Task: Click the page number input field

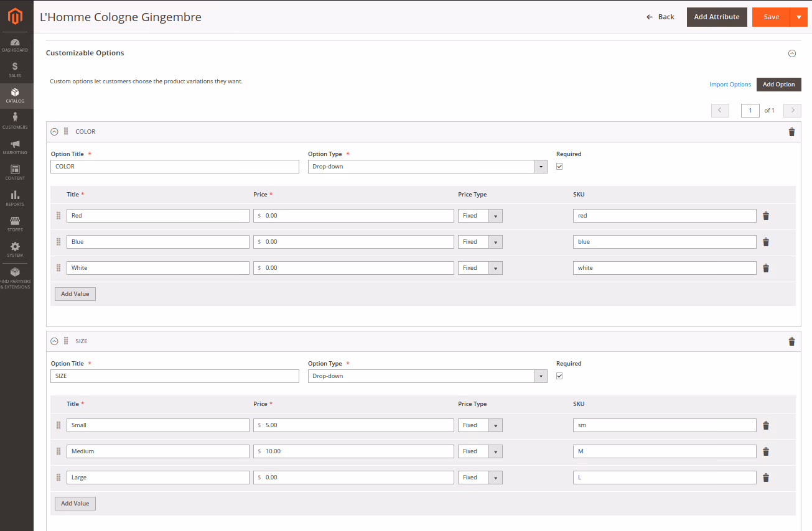Action: (750, 111)
